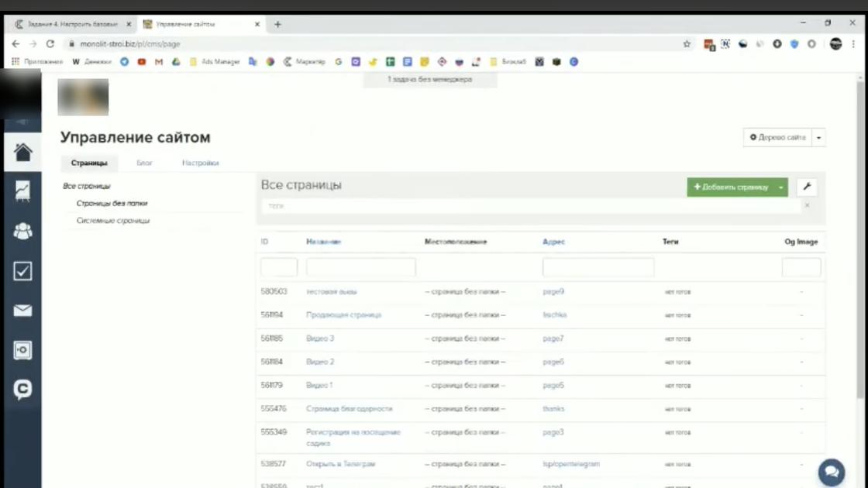
Task: Open the Telegram bookmark icon
Action: coord(125,62)
